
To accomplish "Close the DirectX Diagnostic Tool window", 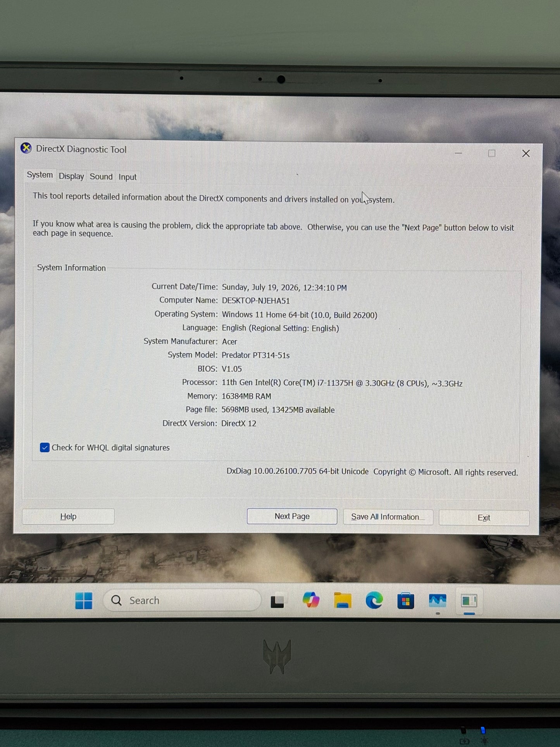I will 526,154.
